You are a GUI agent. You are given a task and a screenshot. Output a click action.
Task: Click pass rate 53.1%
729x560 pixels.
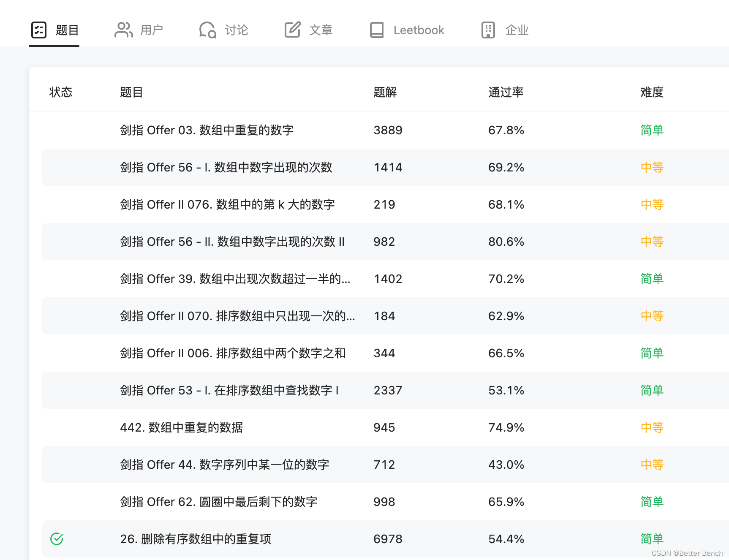pyautogui.click(x=506, y=390)
